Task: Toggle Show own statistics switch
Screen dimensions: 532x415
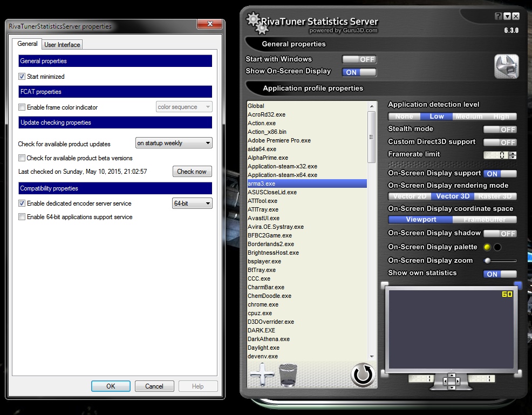Action: coord(500,274)
